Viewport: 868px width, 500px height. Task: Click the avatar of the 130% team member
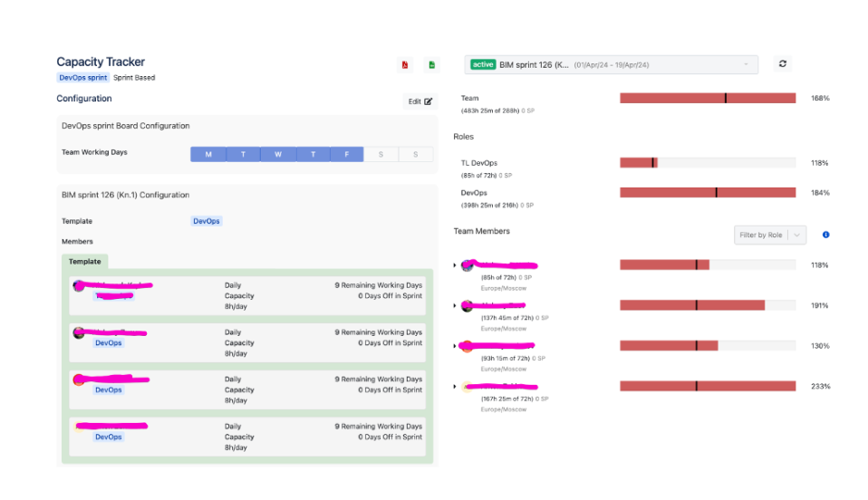click(x=468, y=346)
